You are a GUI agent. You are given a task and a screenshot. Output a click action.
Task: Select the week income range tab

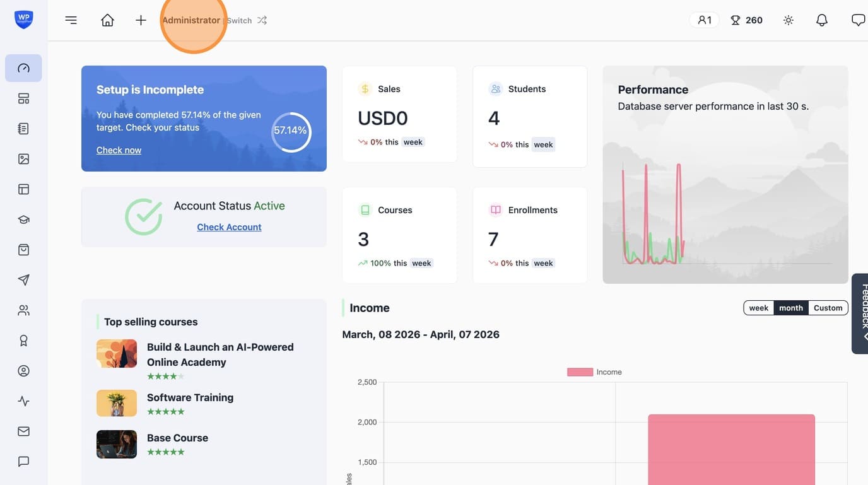point(759,308)
